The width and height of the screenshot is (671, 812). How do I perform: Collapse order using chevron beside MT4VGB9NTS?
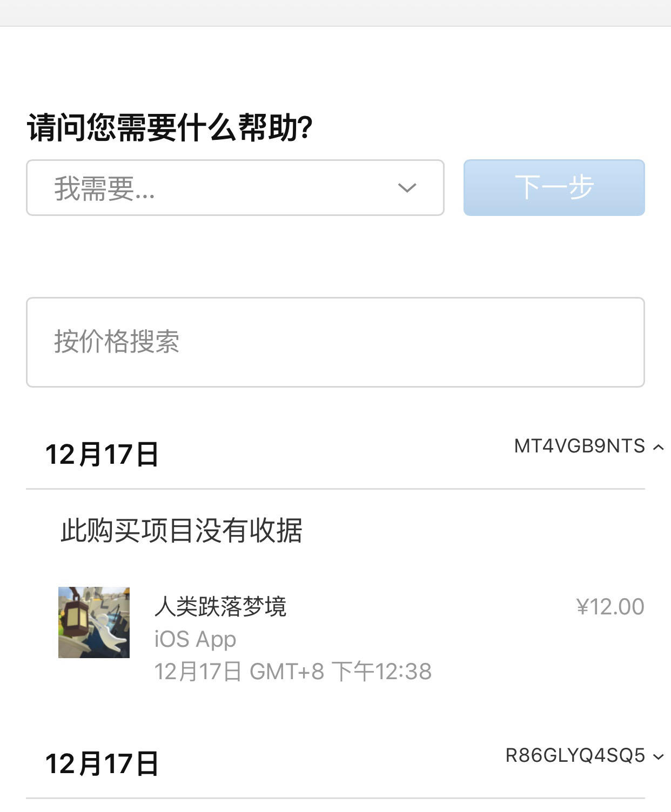point(659,447)
